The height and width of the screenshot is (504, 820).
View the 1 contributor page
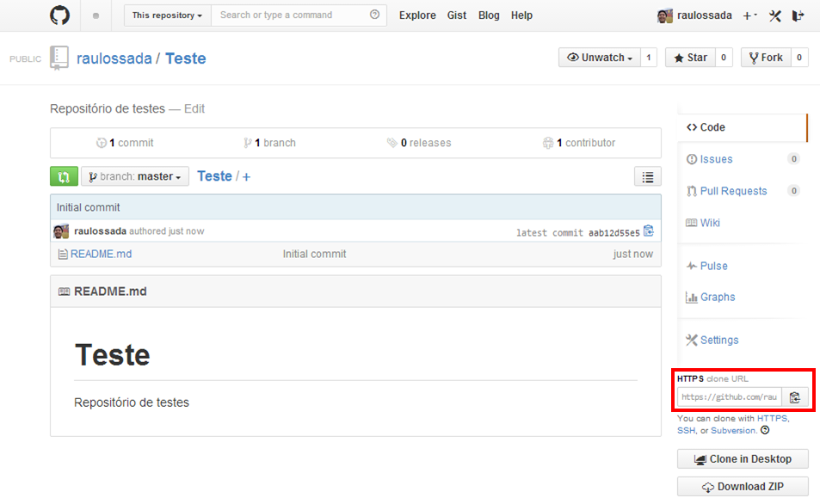pyautogui.click(x=579, y=143)
